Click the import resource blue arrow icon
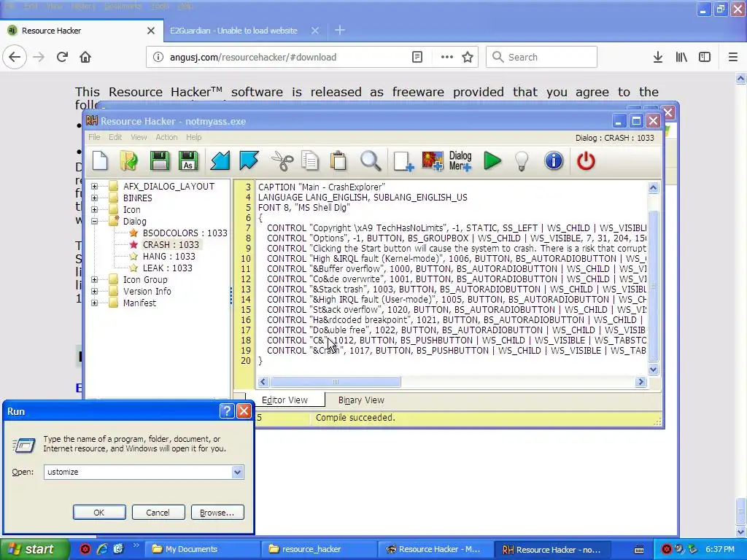 tap(220, 161)
